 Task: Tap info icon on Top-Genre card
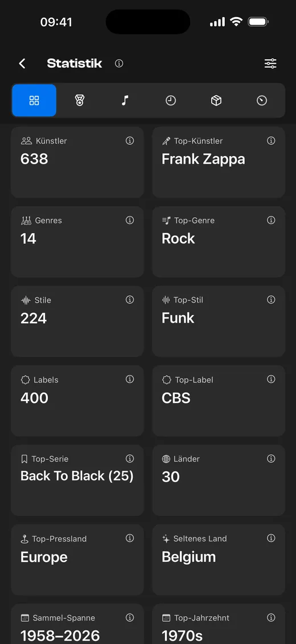coord(271,221)
